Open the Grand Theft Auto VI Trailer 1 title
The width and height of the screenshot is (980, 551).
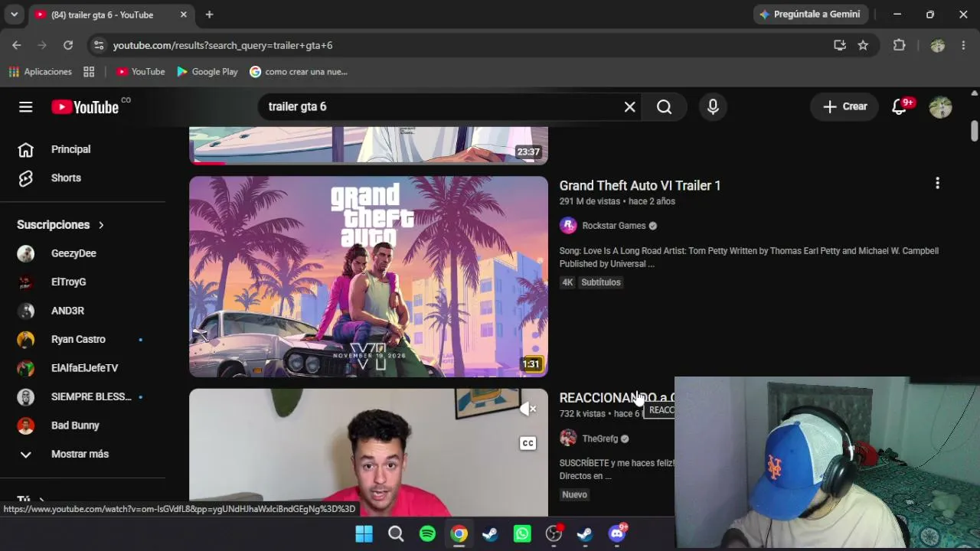(x=640, y=185)
